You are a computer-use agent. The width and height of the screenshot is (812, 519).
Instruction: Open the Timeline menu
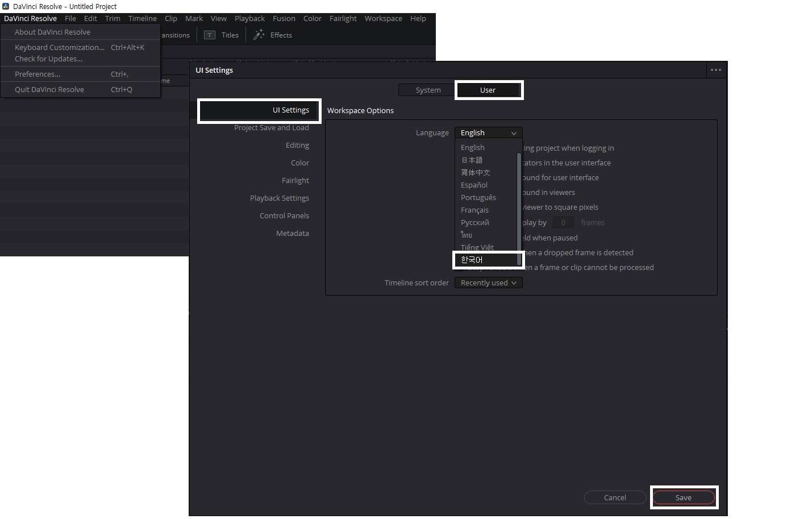[142, 18]
